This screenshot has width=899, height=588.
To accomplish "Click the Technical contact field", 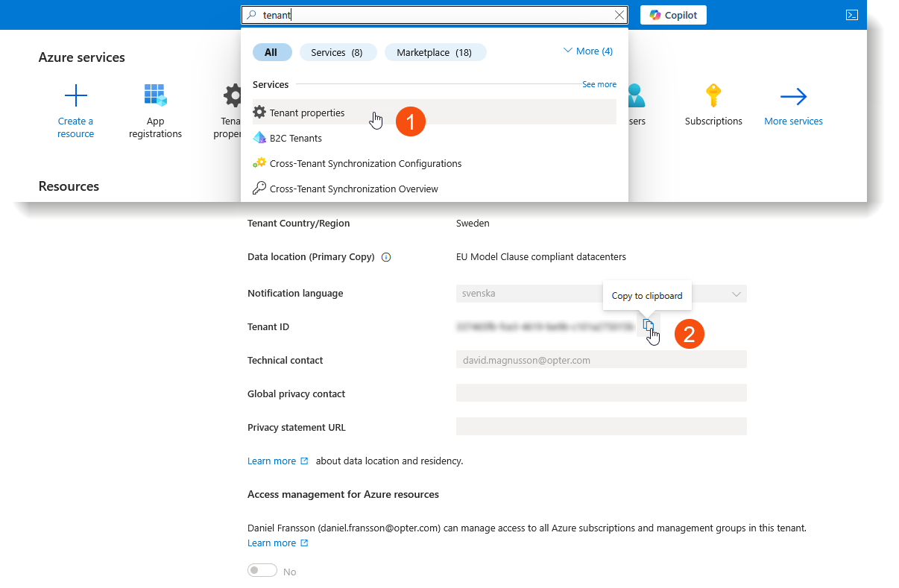I will tap(601, 360).
